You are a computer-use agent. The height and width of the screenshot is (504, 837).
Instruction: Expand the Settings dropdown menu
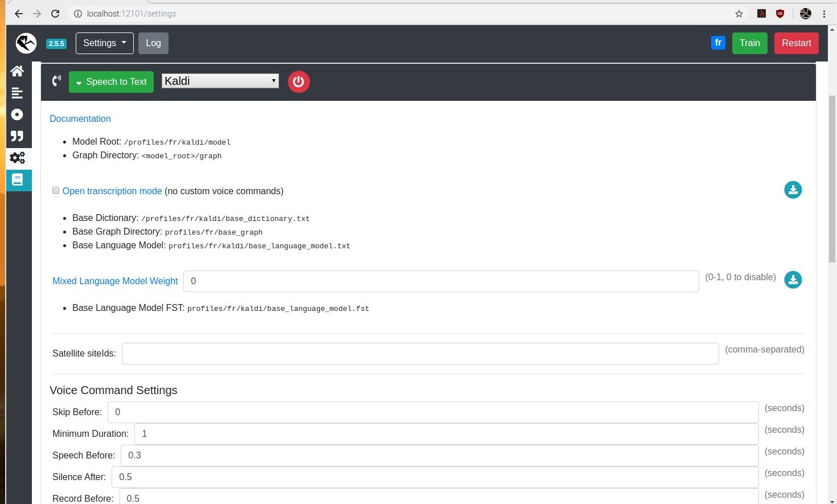(x=105, y=43)
